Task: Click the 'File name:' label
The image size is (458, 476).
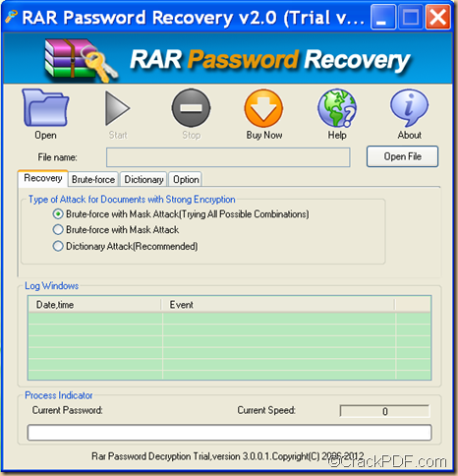Action: (x=57, y=157)
